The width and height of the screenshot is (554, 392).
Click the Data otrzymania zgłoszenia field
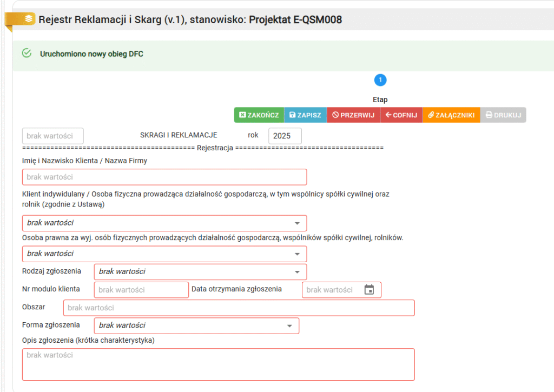coord(331,290)
